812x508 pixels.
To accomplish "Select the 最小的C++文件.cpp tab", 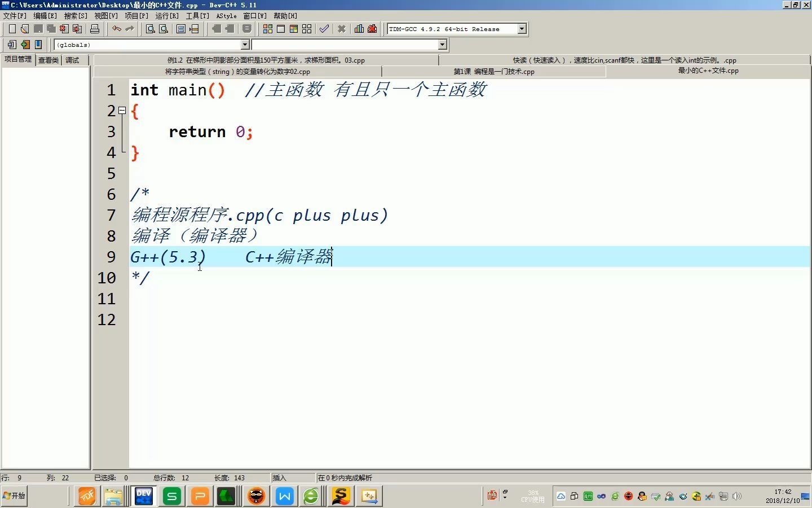I will click(x=708, y=71).
